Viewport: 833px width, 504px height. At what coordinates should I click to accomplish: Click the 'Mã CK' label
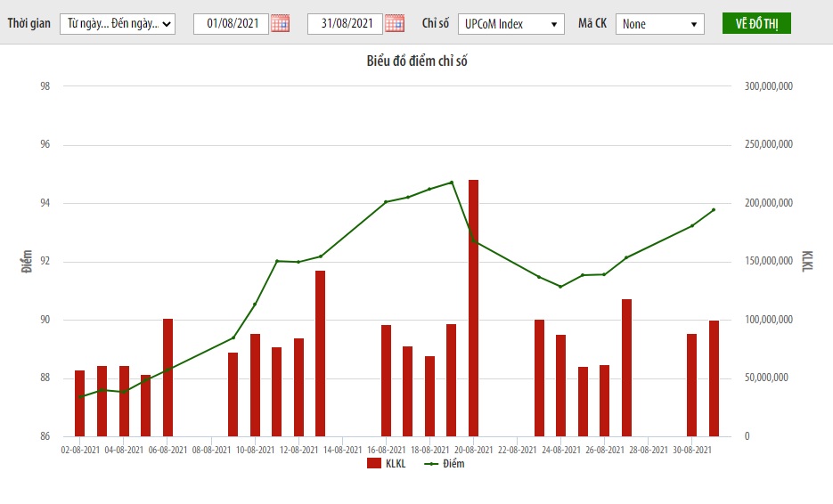(592, 23)
